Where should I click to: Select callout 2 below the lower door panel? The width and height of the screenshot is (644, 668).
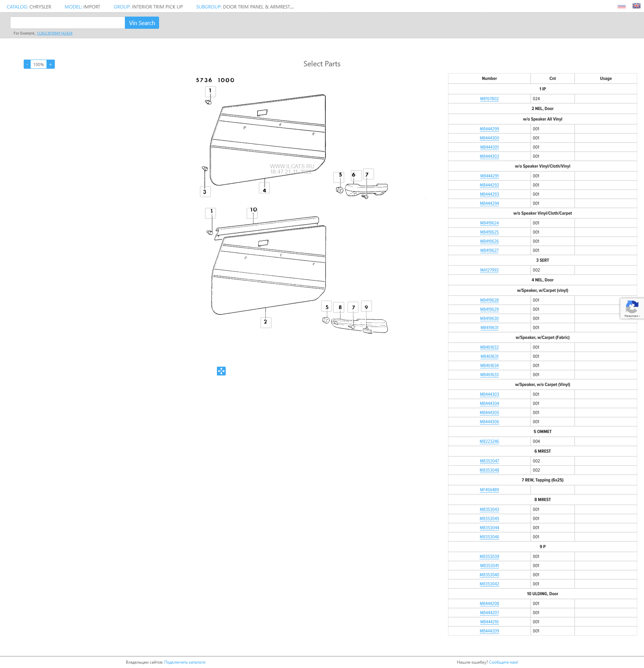[265, 322]
